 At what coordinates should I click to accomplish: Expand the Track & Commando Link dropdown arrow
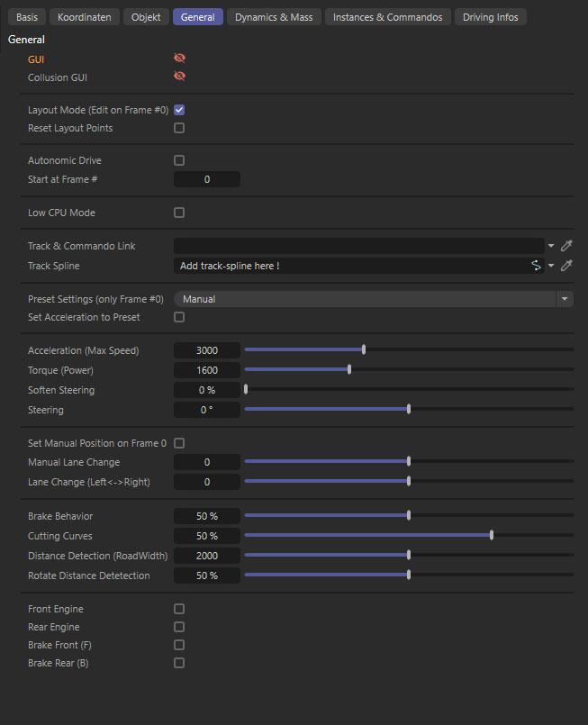tap(551, 246)
